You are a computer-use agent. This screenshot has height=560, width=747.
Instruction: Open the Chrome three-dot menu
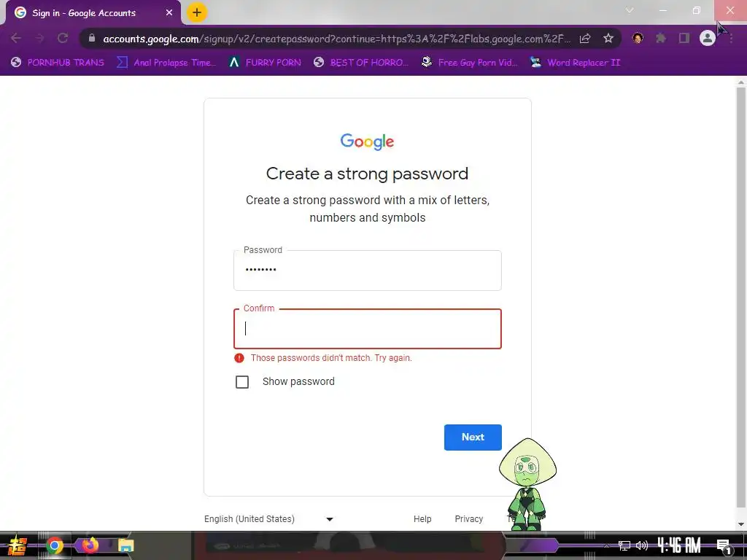click(x=731, y=38)
